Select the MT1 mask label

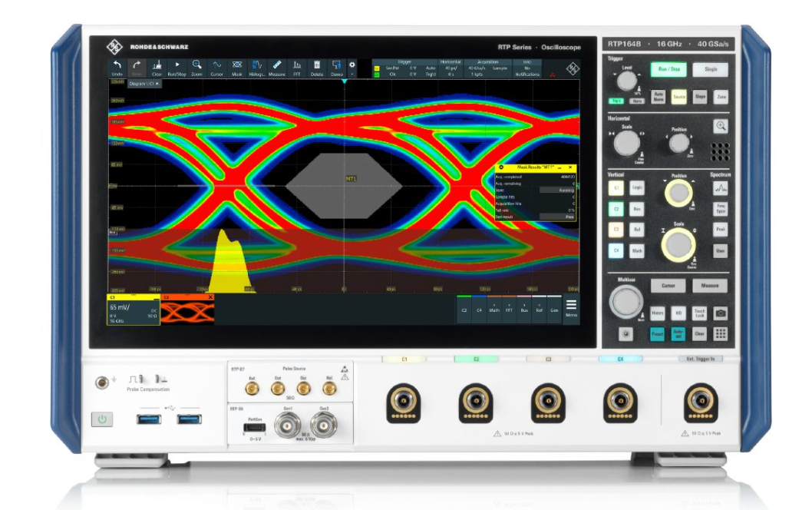[x=351, y=179]
